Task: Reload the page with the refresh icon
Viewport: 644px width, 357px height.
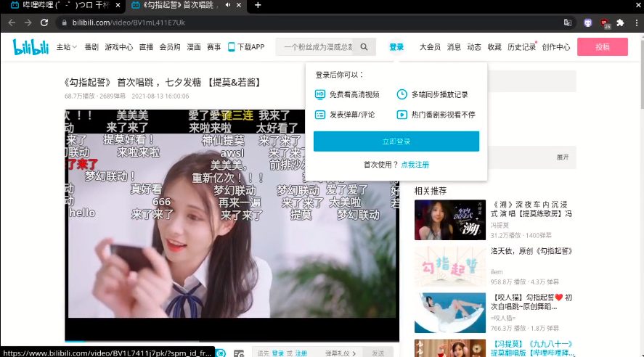Action: pos(44,22)
